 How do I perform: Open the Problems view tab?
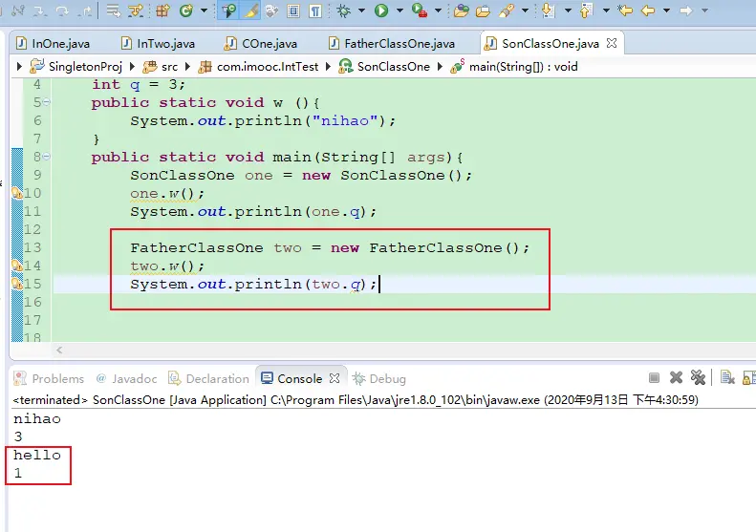(x=57, y=378)
